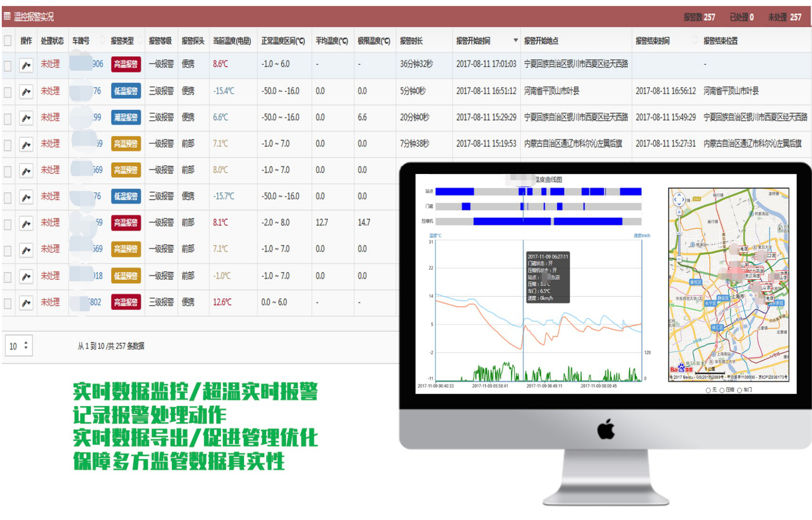Toggle sort on the 报警类型 column header

click(x=140, y=40)
